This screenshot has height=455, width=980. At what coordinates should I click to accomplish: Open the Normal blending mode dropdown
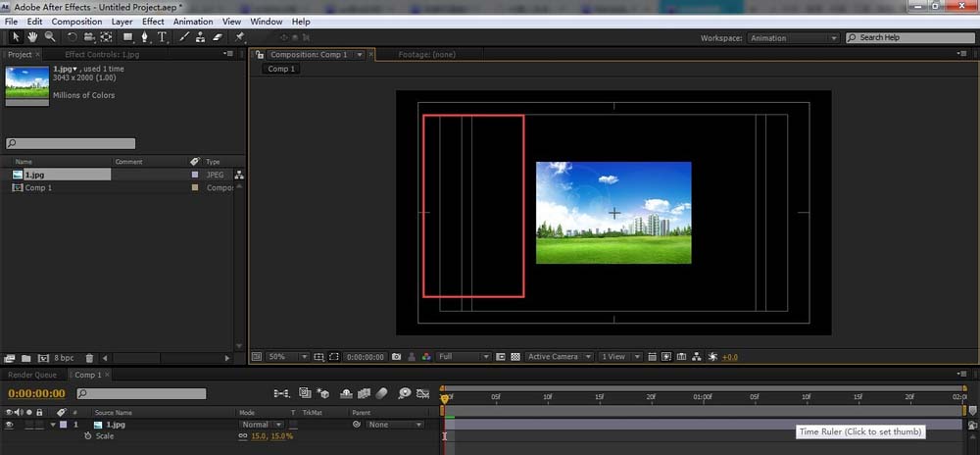click(x=261, y=425)
